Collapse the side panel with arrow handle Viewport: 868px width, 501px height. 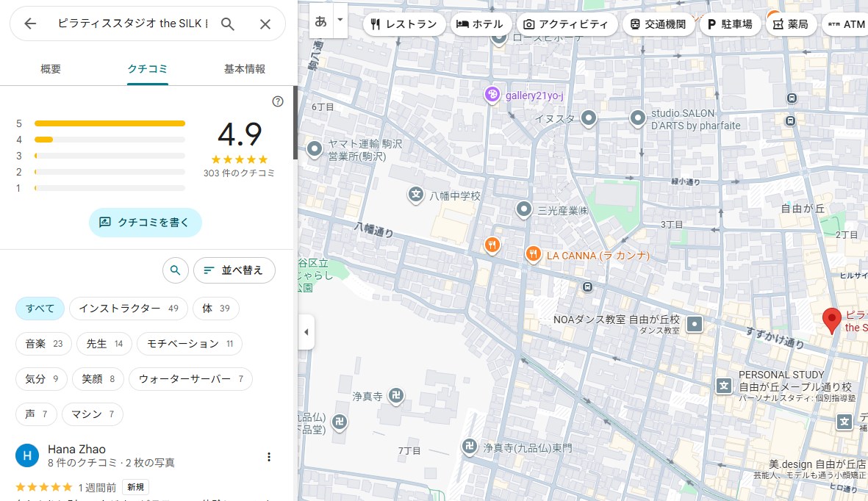click(x=306, y=332)
